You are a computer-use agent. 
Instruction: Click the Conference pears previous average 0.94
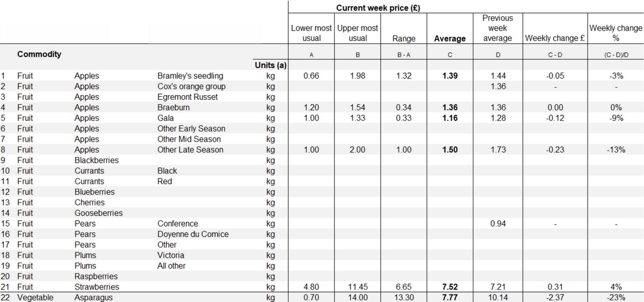click(x=497, y=224)
